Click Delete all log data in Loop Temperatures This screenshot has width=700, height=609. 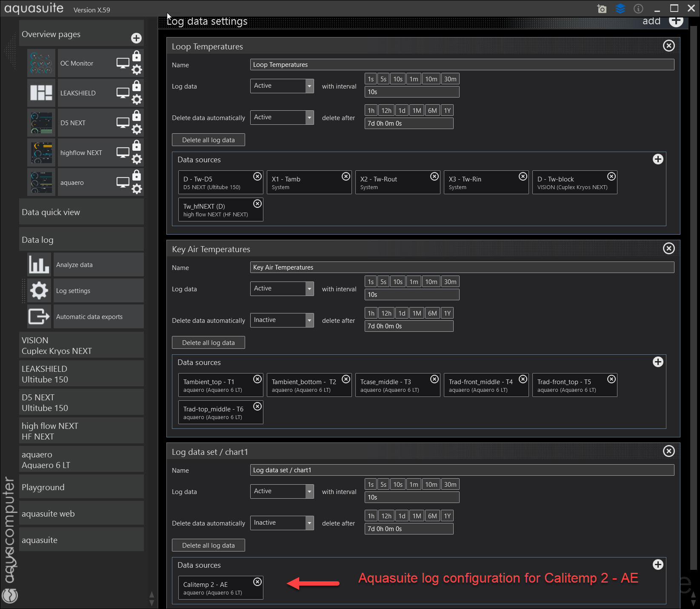pyautogui.click(x=208, y=140)
